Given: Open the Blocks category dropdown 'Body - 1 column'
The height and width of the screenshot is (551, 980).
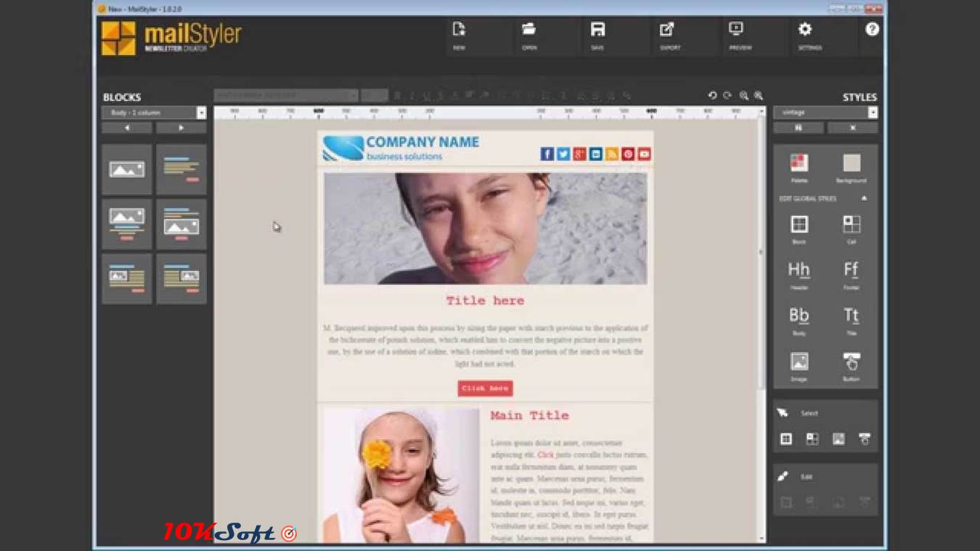Looking at the screenshot, I should [154, 113].
